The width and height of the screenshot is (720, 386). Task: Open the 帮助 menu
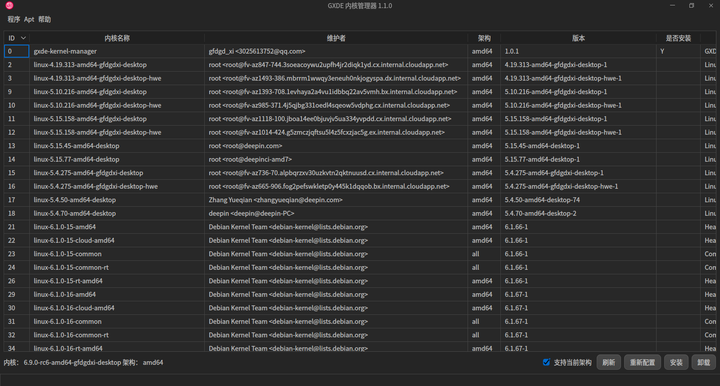[x=45, y=19]
